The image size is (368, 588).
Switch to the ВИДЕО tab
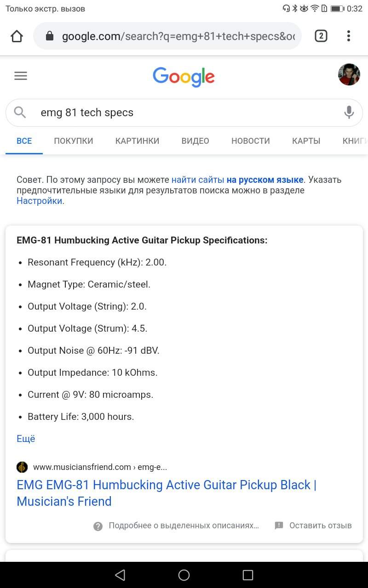pyautogui.click(x=195, y=141)
